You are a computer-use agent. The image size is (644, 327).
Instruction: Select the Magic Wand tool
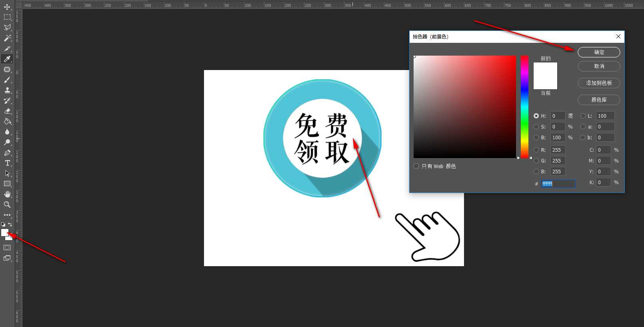7,38
